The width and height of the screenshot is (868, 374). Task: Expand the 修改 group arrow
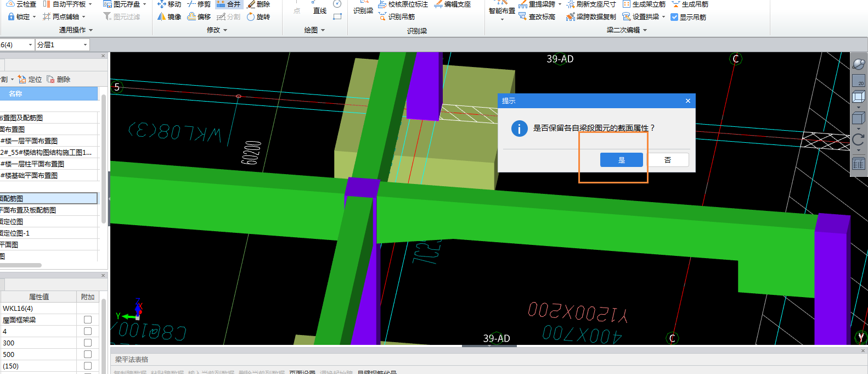pos(225,30)
